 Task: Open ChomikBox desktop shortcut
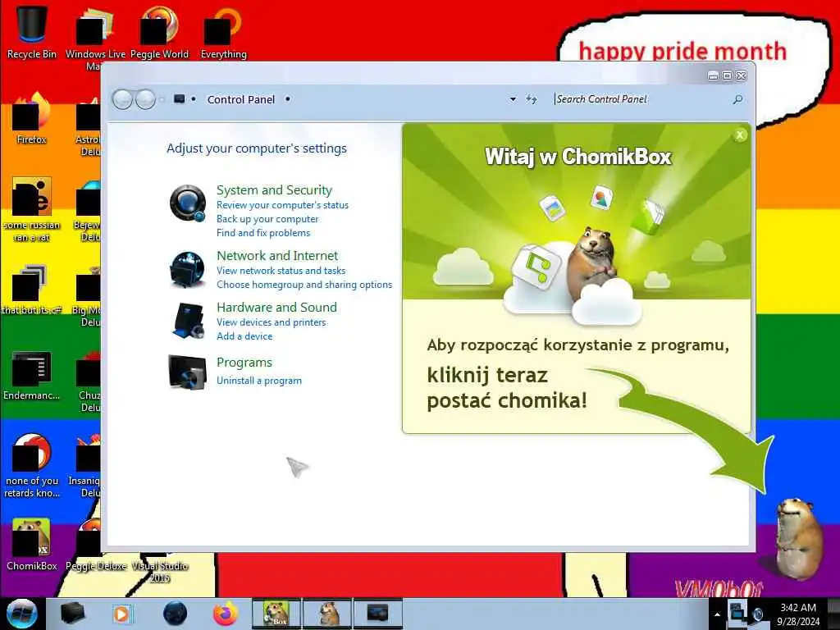click(32, 545)
